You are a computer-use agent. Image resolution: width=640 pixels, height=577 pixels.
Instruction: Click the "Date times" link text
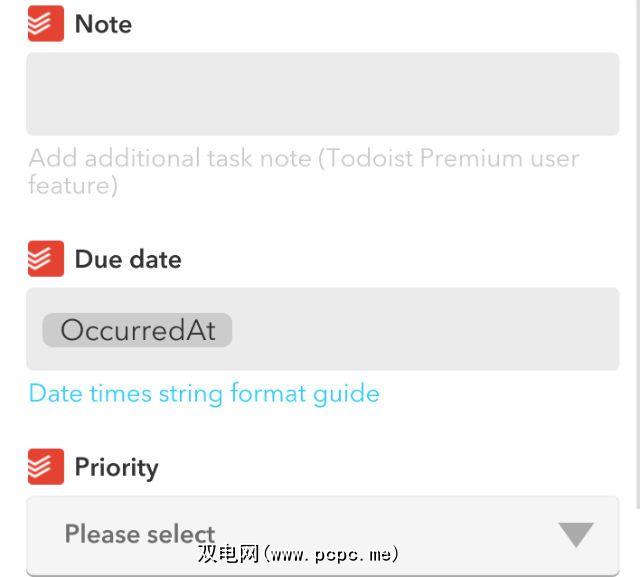click(90, 393)
